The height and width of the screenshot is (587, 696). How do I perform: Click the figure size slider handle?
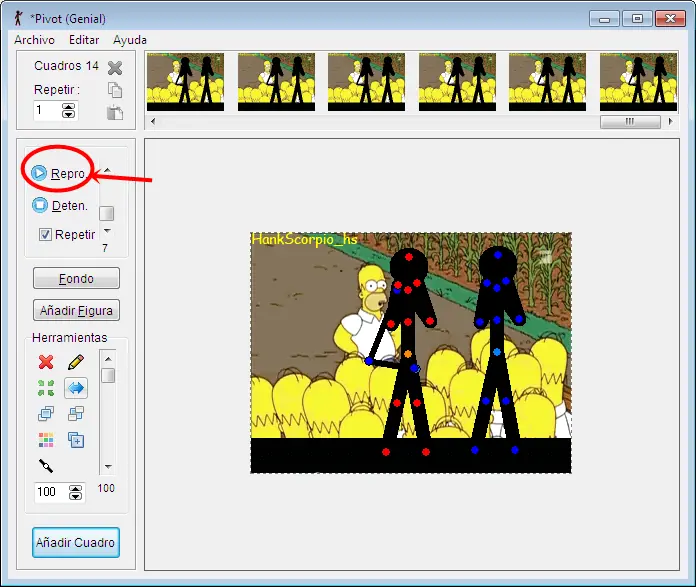tap(108, 376)
